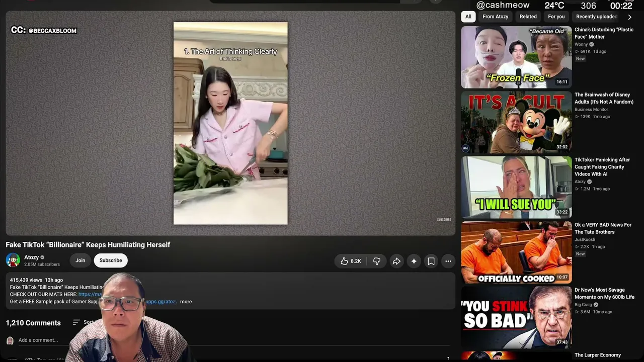Viewport: 644px width, 362px height.
Task: Open the Atozy channel name link
Action: (31, 257)
